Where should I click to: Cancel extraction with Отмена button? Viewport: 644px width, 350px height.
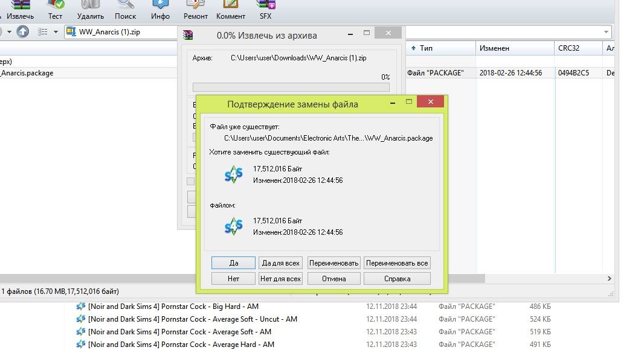[334, 279]
